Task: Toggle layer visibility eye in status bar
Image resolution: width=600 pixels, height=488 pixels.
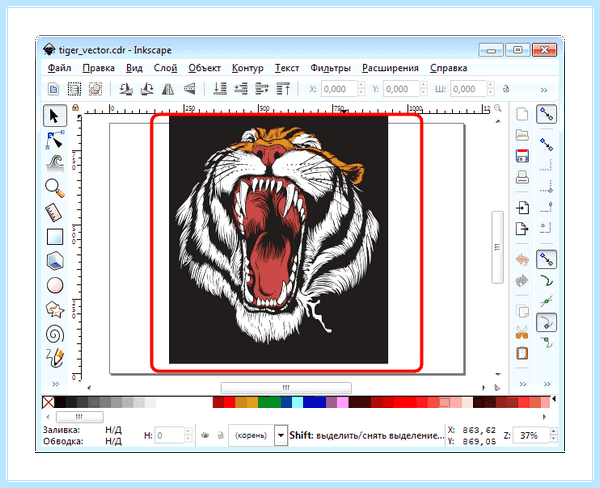Action: pyautogui.click(x=205, y=435)
